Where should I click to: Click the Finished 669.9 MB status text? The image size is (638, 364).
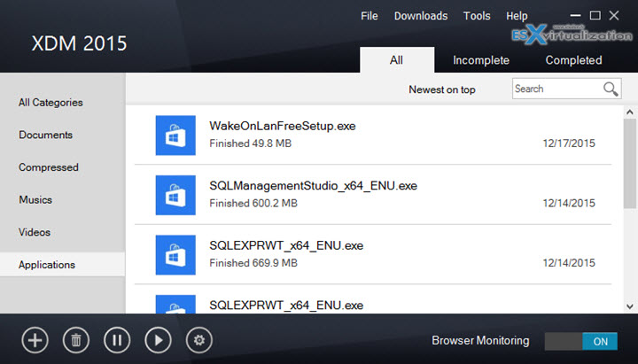pos(253,263)
